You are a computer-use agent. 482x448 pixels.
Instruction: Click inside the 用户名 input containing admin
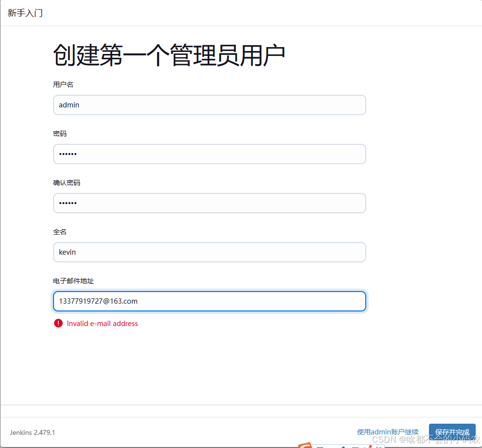point(209,105)
